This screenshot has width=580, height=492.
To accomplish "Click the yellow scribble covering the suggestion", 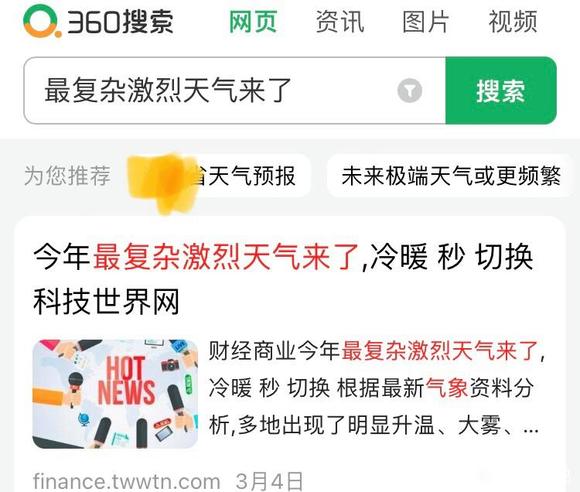I will coord(162,183).
